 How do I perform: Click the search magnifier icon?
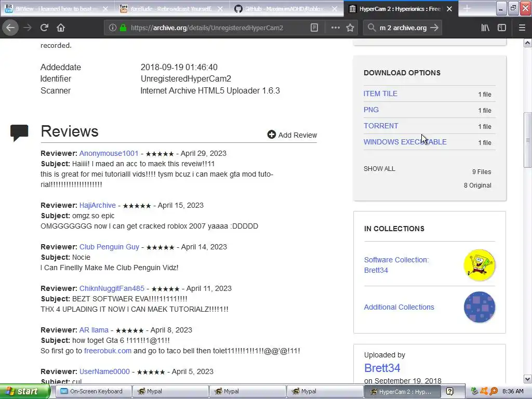pyautogui.click(x=371, y=28)
